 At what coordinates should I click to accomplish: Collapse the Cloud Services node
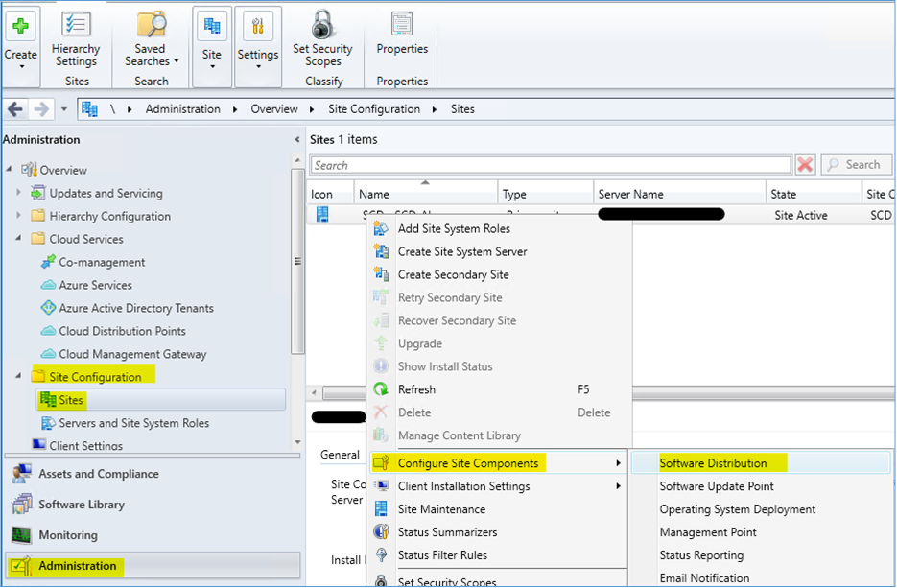pyautogui.click(x=19, y=238)
